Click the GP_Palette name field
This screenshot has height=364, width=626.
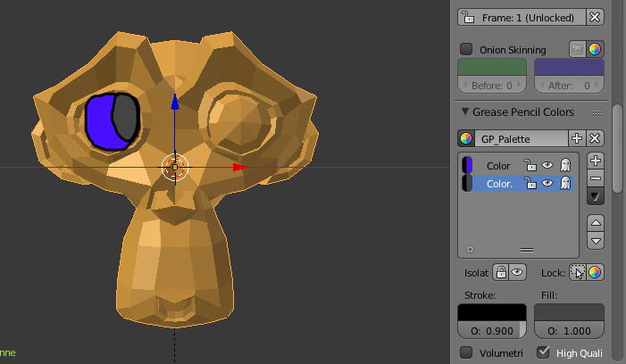(x=521, y=139)
